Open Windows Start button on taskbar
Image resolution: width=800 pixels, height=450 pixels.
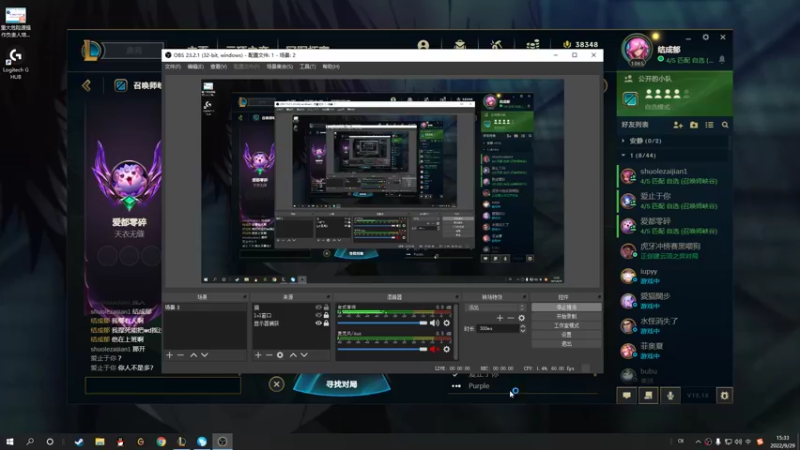10,441
